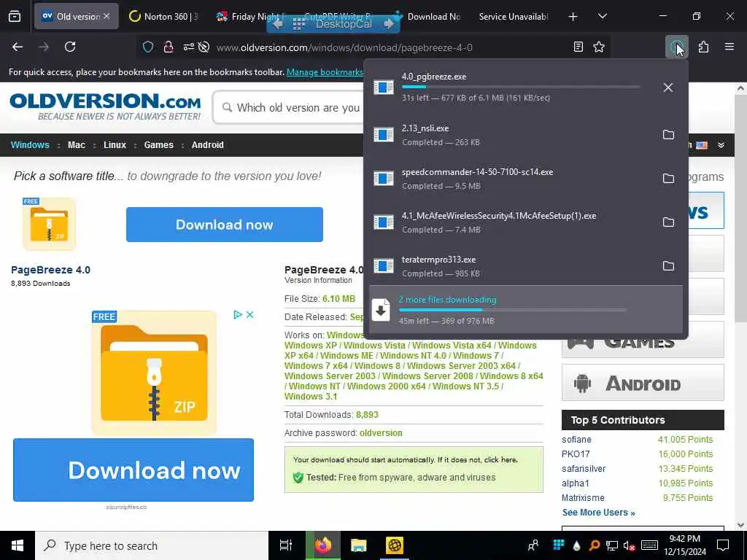Open the tracking protection shield icon
The height and width of the screenshot is (560, 747).
pos(148,47)
